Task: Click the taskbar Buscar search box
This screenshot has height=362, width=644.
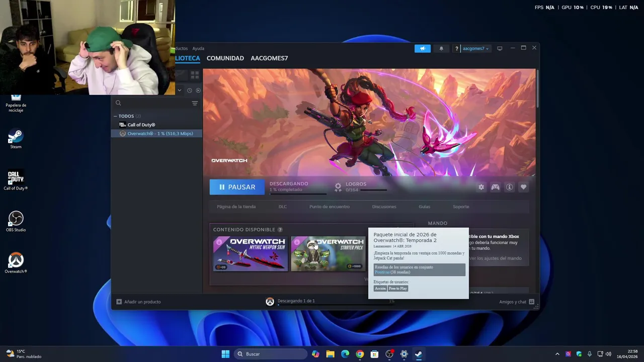Action: 271,354
